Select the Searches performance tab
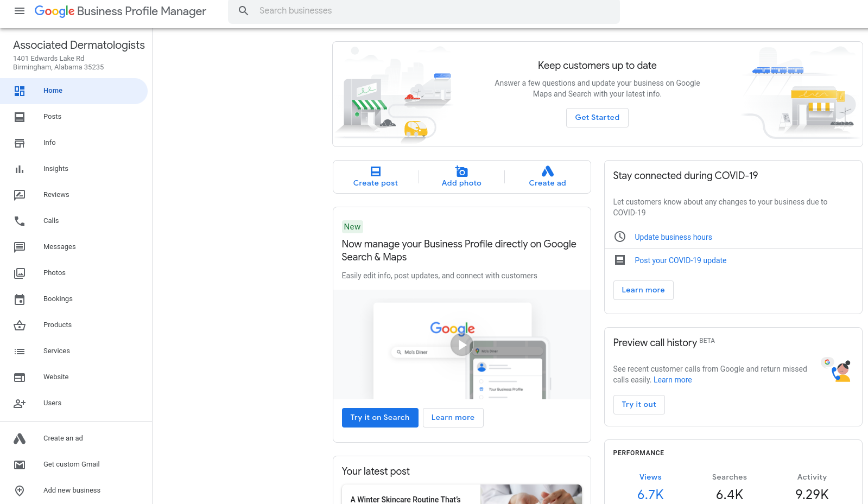868x504 pixels. click(730, 487)
